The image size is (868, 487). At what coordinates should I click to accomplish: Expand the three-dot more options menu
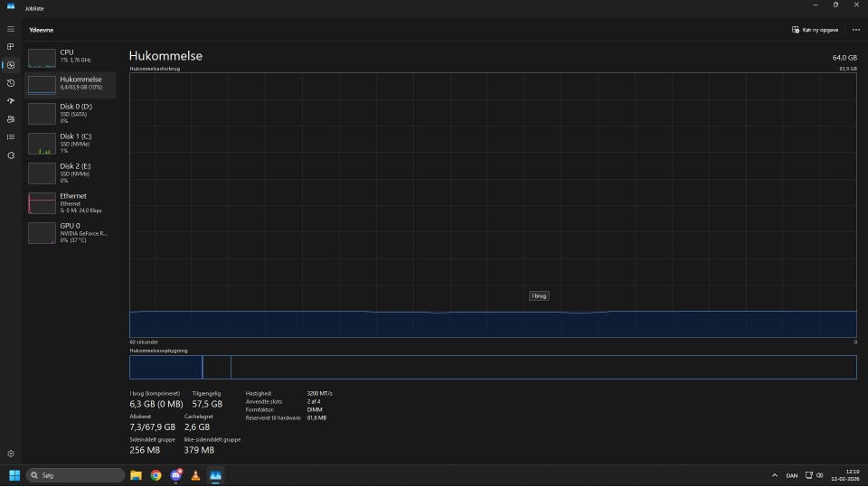(855, 30)
